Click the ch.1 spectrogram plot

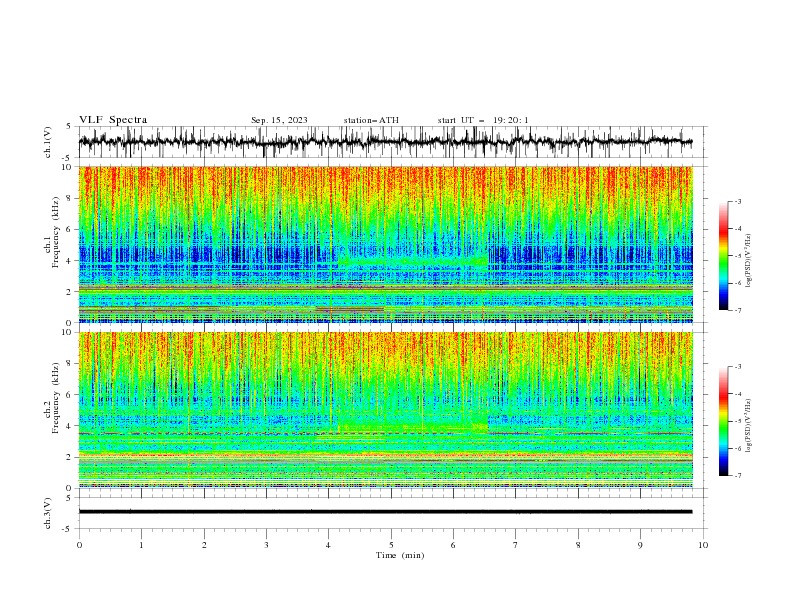click(x=386, y=244)
